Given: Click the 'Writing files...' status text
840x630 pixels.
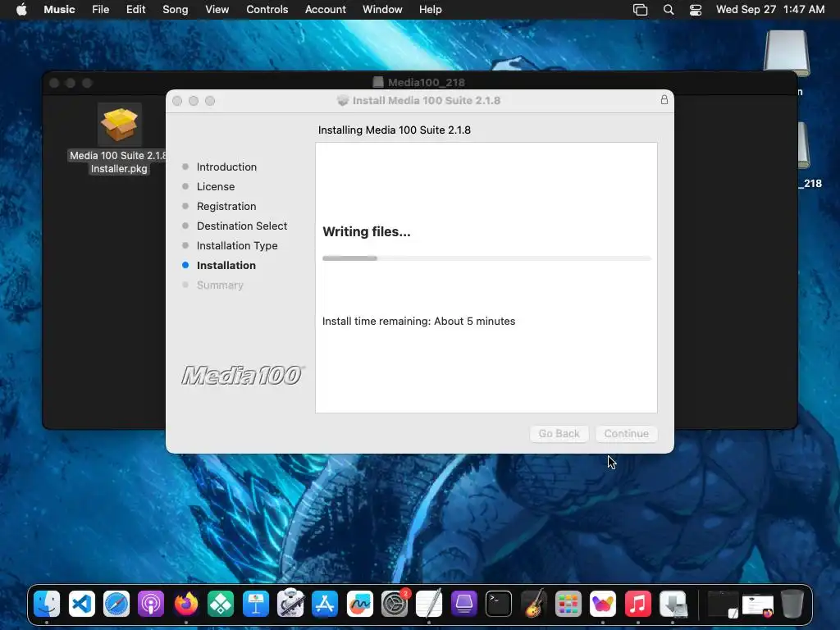Looking at the screenshot, I should click(367, 231).
